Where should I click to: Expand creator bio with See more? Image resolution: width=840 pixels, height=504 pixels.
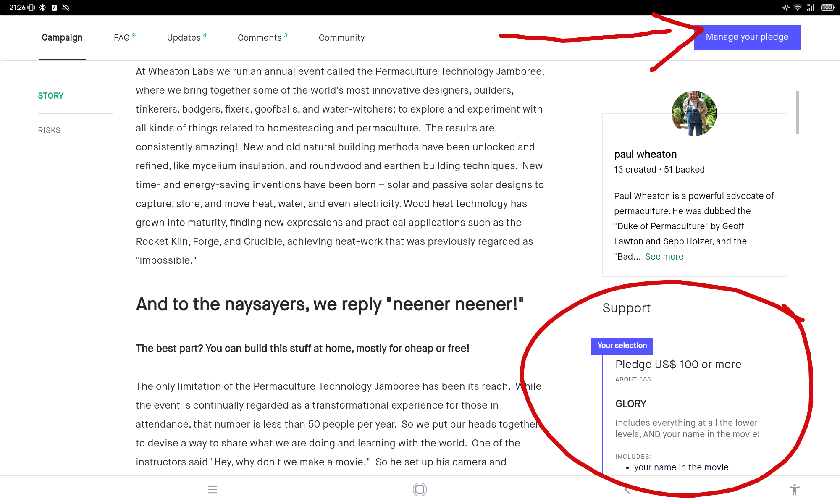(x=664, y=257)
